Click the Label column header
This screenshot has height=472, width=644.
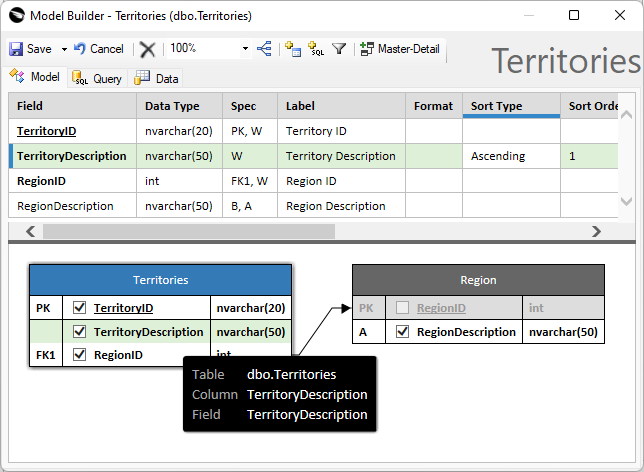342,106
